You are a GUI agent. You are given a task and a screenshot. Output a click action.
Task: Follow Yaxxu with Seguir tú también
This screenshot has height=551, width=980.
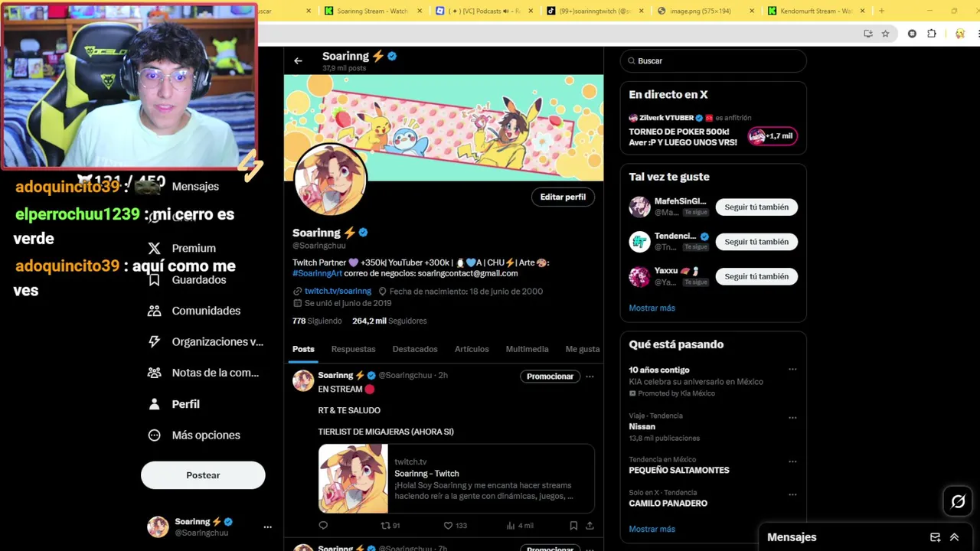(x=756, y=276)
